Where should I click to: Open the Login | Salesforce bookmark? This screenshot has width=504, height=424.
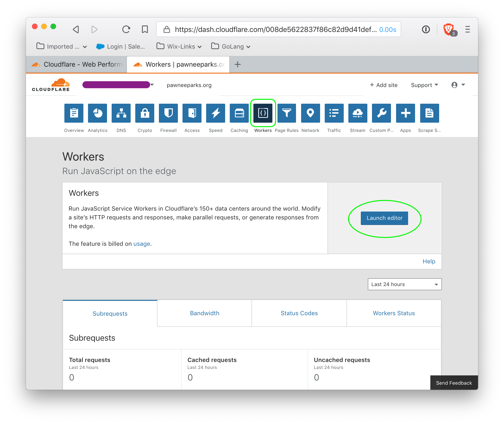pos(120,46)
